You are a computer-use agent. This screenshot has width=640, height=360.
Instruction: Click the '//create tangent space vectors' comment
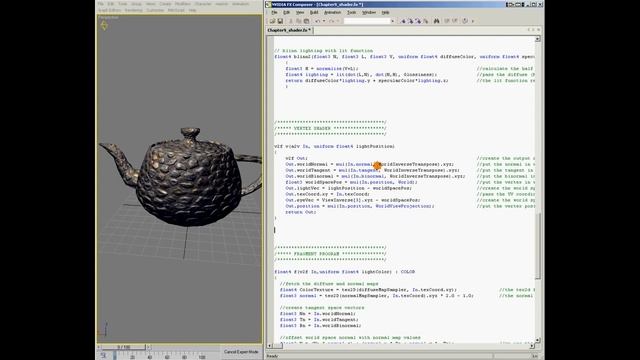coord(322,308)
